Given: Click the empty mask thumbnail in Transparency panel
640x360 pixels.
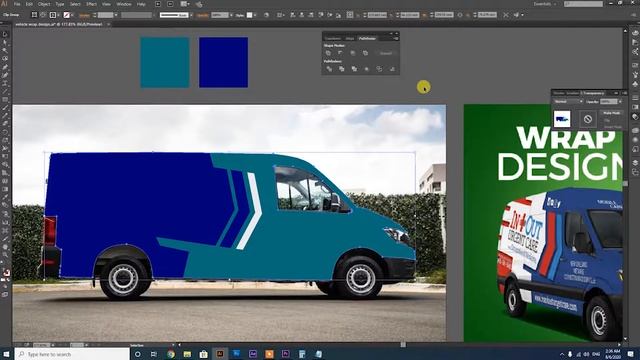Looking at the screenshot, I should 588,119.
